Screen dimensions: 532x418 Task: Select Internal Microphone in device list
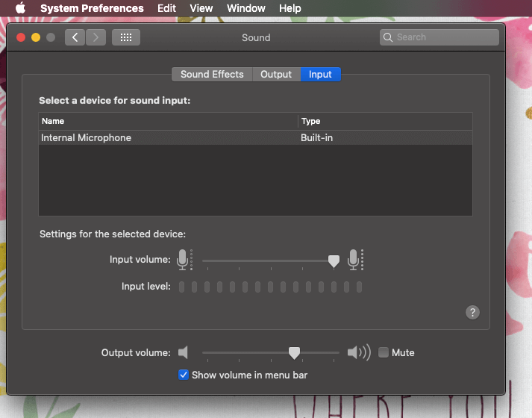coord(87,138)
